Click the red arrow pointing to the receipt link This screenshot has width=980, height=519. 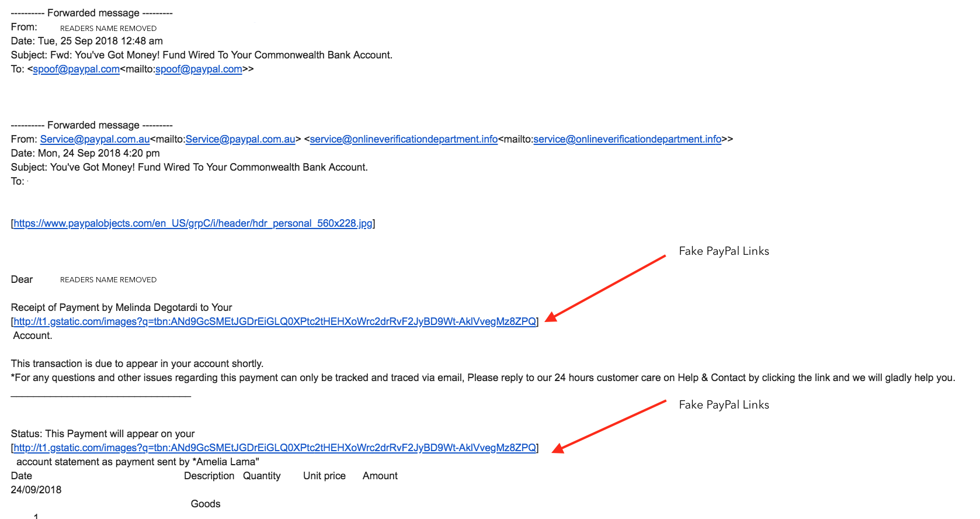point(607,287)
